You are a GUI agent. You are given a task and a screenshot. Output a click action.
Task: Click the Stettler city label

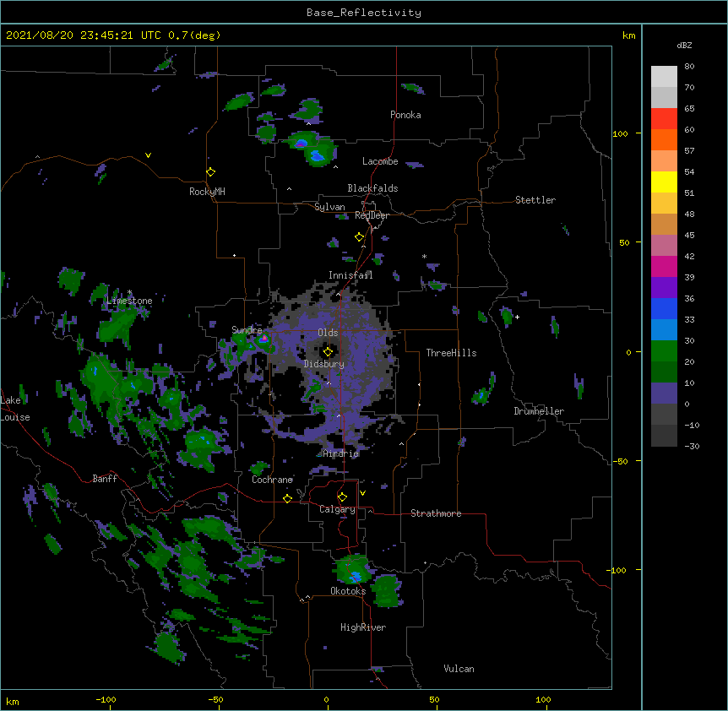[x=535, y=200]
